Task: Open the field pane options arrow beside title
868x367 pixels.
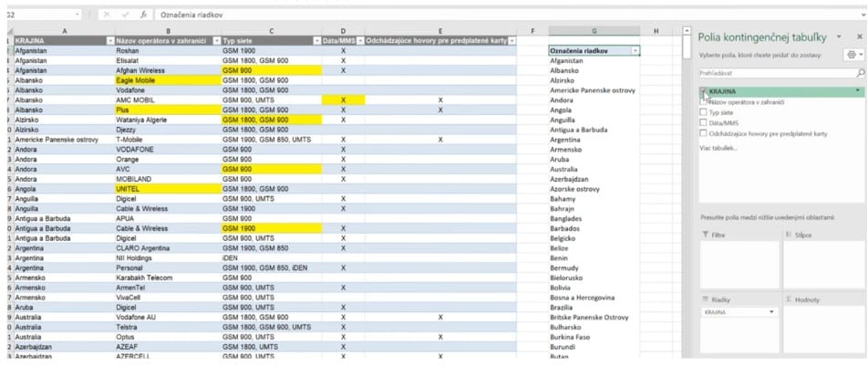Action: point(839,37)
